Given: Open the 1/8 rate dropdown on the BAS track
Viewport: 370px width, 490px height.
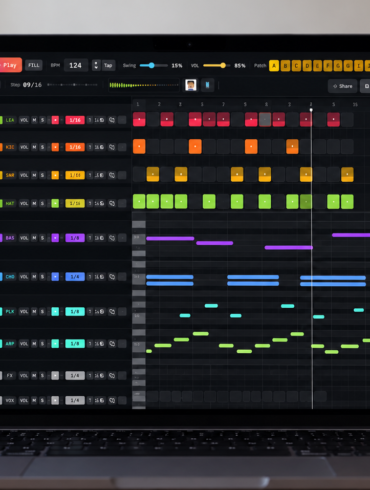Looking at the screenshot, I should click(75, 238).
